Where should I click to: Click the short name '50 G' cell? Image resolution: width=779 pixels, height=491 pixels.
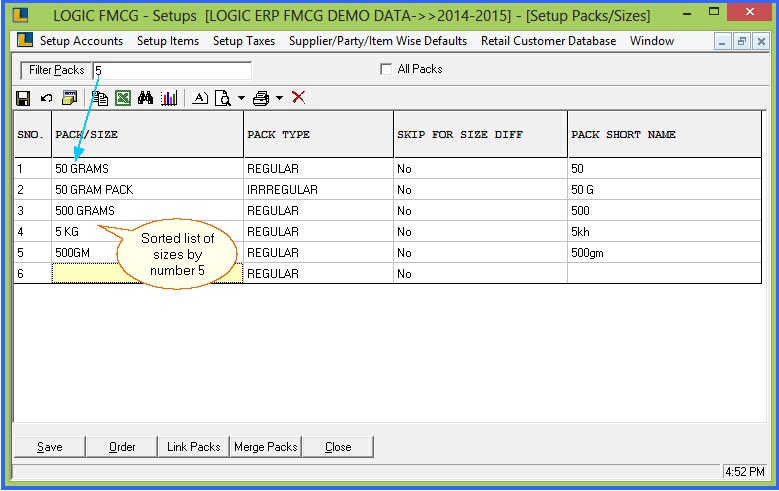coord(665,189)
